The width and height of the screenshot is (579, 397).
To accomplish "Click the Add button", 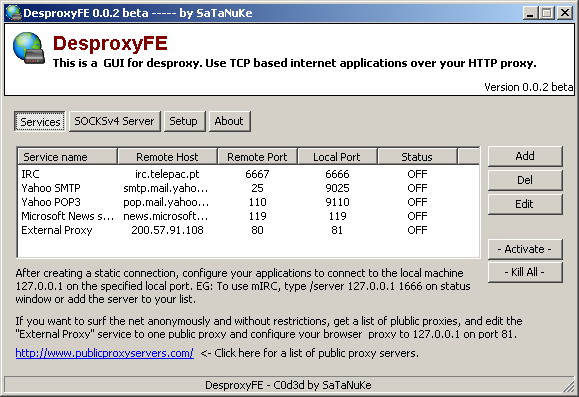I will click(x=525, y=156).
